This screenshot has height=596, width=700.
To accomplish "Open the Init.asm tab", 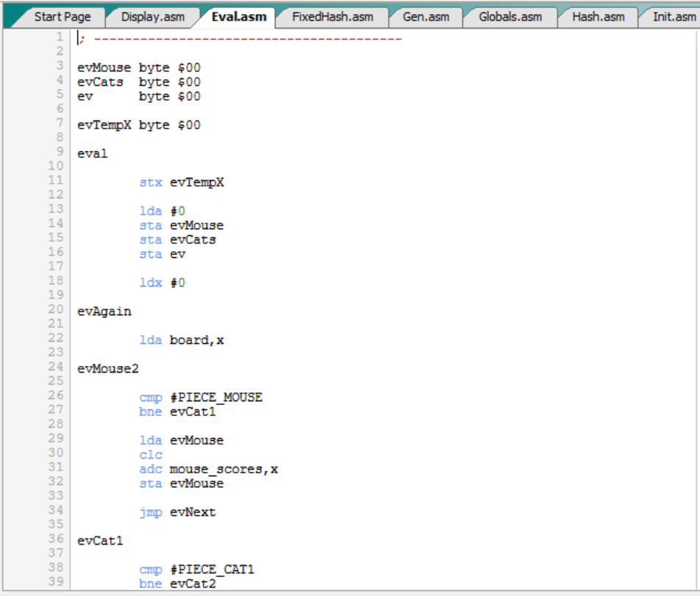I will coord(673,16).
